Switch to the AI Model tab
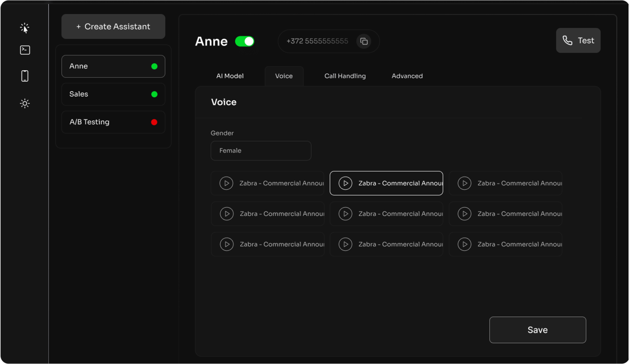This screenshot has width=630, height=364. [230, 76]
